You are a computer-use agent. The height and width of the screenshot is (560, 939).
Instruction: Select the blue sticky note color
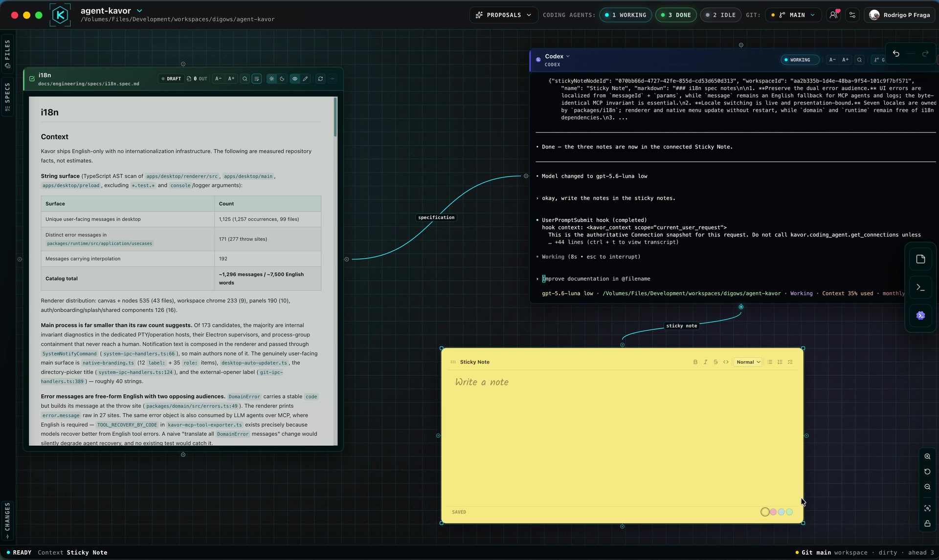[781, 512]
